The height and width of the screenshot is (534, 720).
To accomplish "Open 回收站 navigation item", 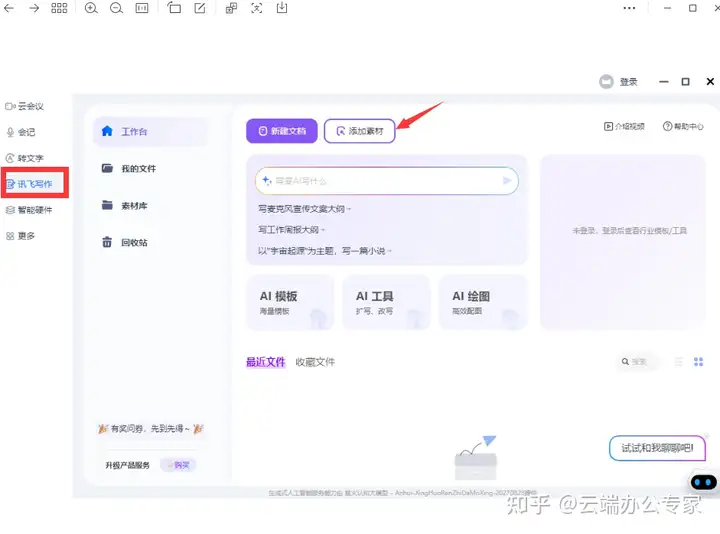I will [124, 242].
